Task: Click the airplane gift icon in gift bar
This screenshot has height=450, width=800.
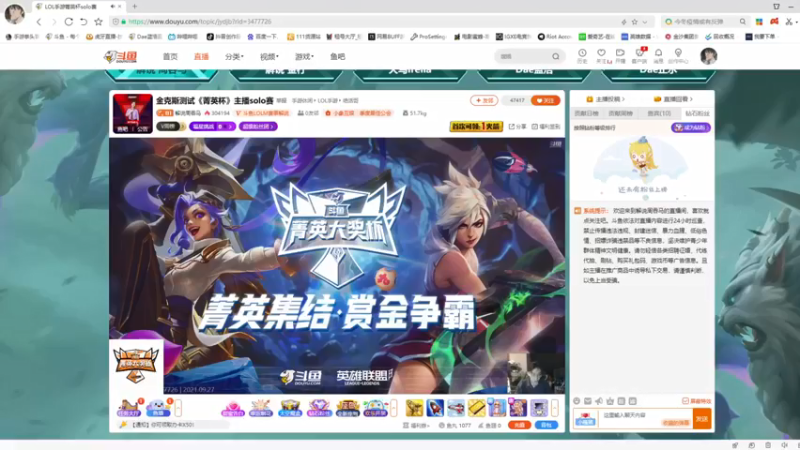Action: click(456, 408)
